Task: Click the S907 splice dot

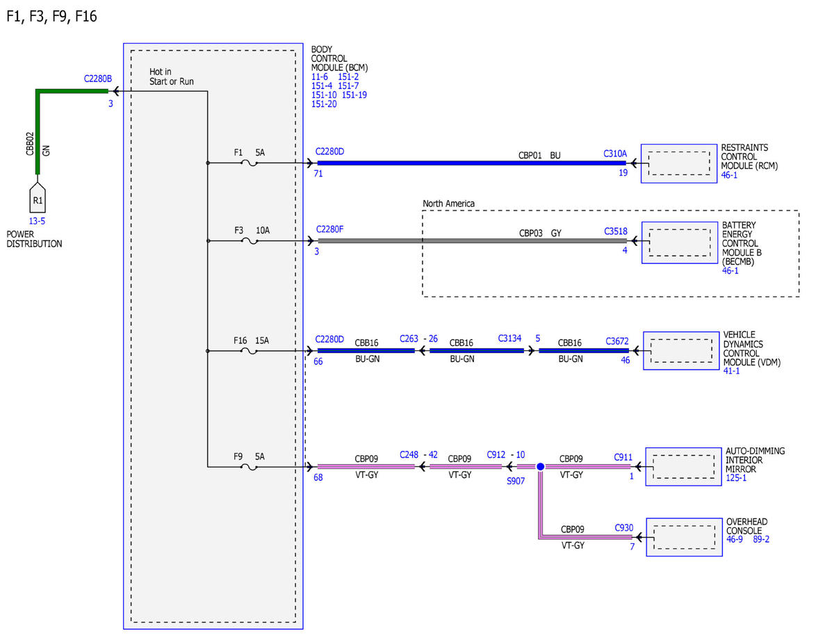Action: [x=540, y=467]
